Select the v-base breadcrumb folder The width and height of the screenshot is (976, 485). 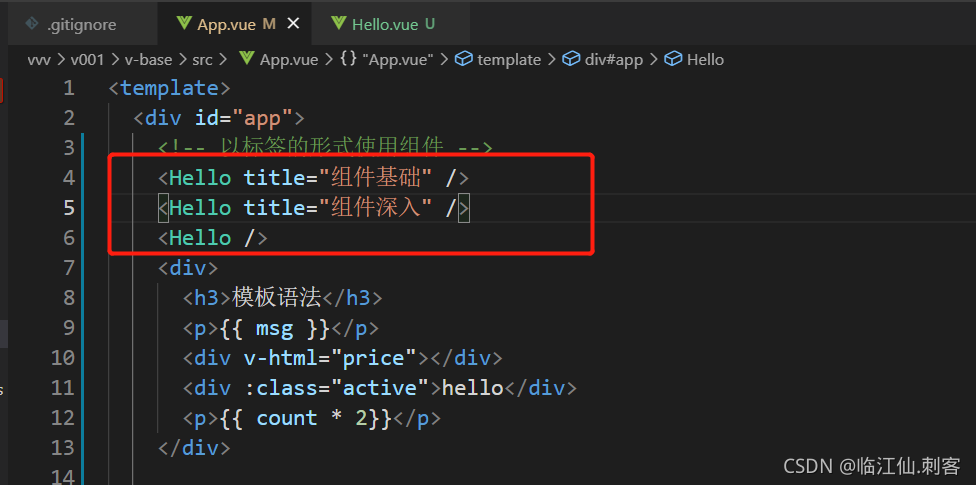148,60
